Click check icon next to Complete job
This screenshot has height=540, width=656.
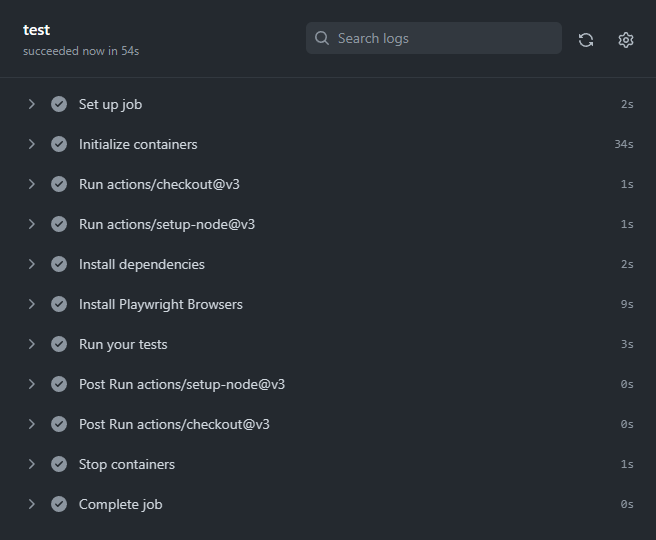coord(59,504)
